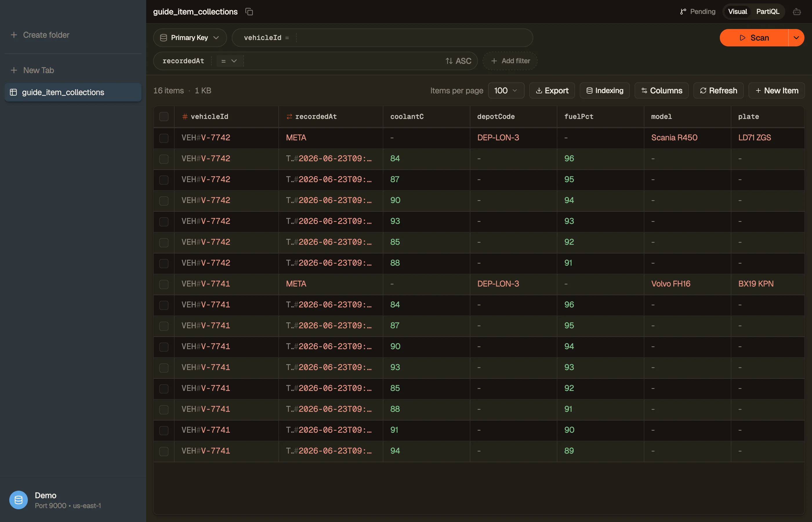Click META in the V-7741 row

click(x=296, y=284)
